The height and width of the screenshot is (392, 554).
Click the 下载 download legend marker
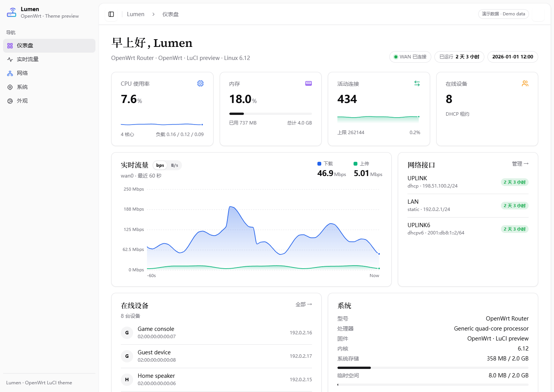pos(319,164)
